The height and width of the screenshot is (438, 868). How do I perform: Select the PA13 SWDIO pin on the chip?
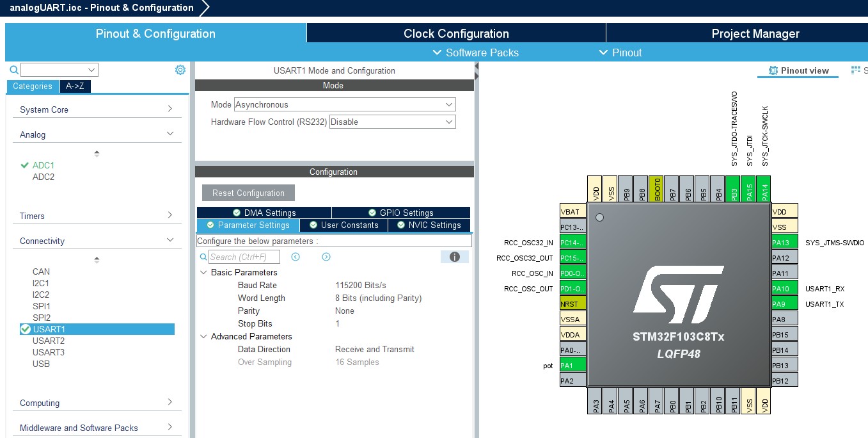pyautogui.click(x=785, y=242)
